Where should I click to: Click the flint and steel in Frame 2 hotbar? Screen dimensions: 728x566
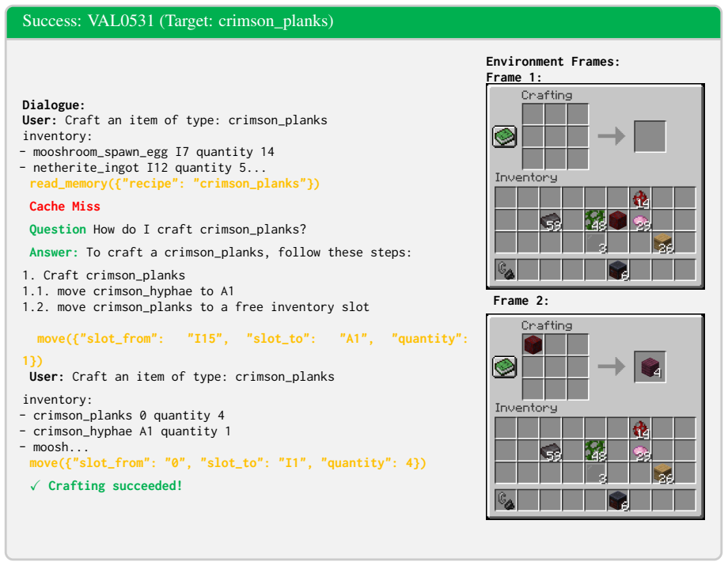point(506,500)
